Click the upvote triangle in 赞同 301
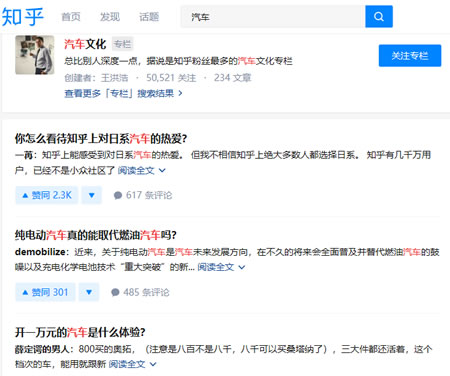This screenshot has width=450, height=376. 25,293
